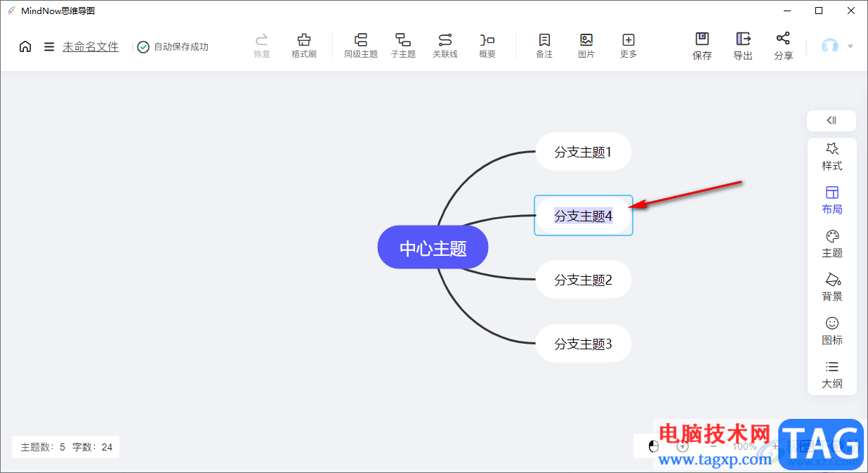This screenshot has width=868, height=473.
Task: Open the 背景 background panel
Action: [x=832, y=288]
